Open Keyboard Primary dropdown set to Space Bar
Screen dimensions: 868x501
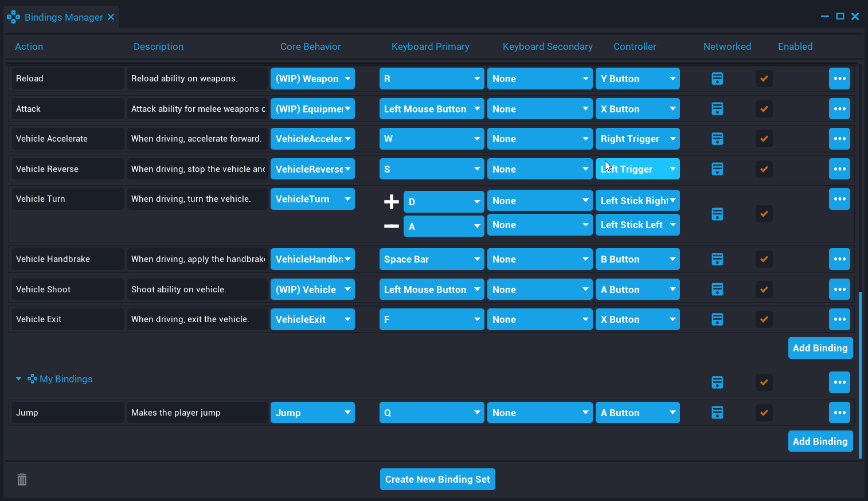point(431,259)
